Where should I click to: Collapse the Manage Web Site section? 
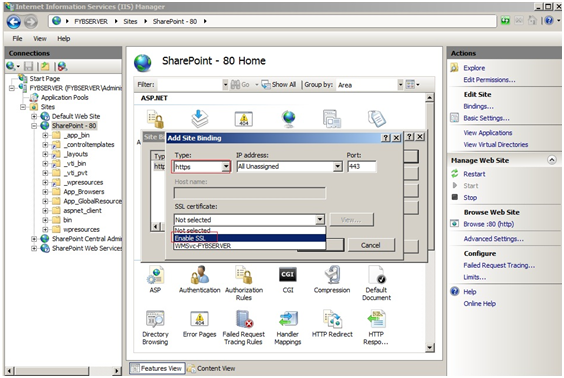pos(552,160)
